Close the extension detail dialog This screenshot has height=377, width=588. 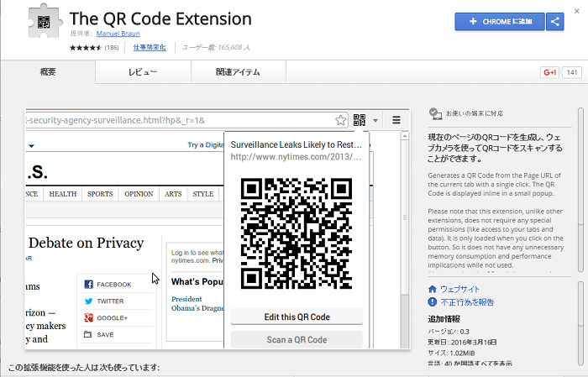(577, 11)
